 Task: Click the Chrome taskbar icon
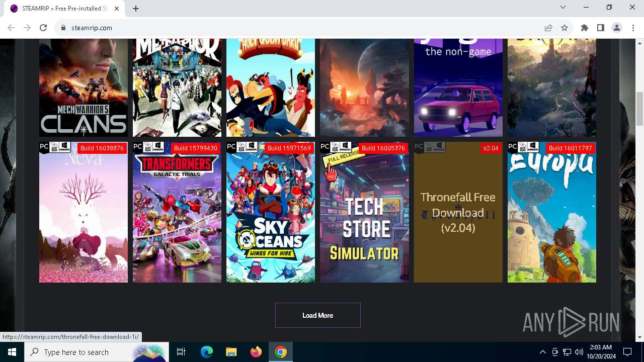281,352
